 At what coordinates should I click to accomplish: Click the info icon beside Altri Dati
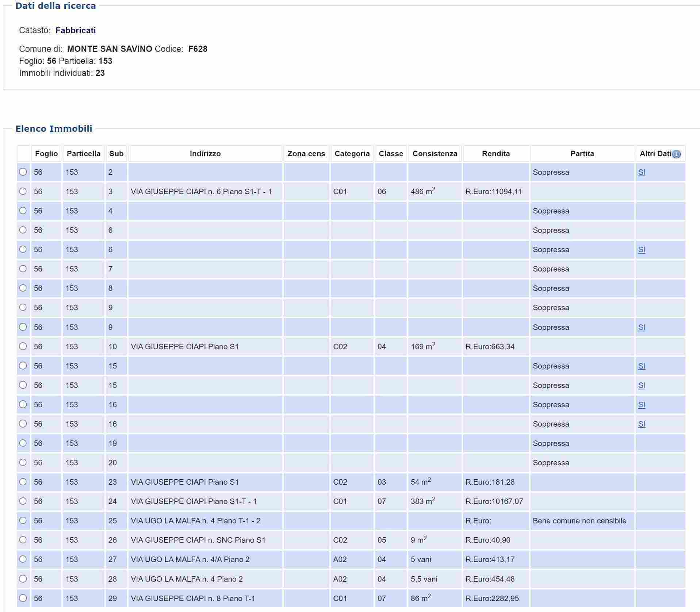pyautogui.click(x=676, y=154)
